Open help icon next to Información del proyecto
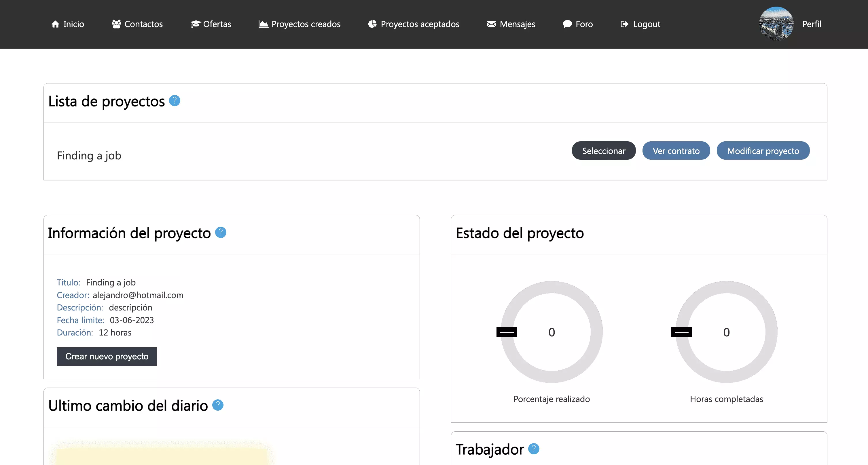The width and height of the screenshot is (868, 465). click(221, 232)
